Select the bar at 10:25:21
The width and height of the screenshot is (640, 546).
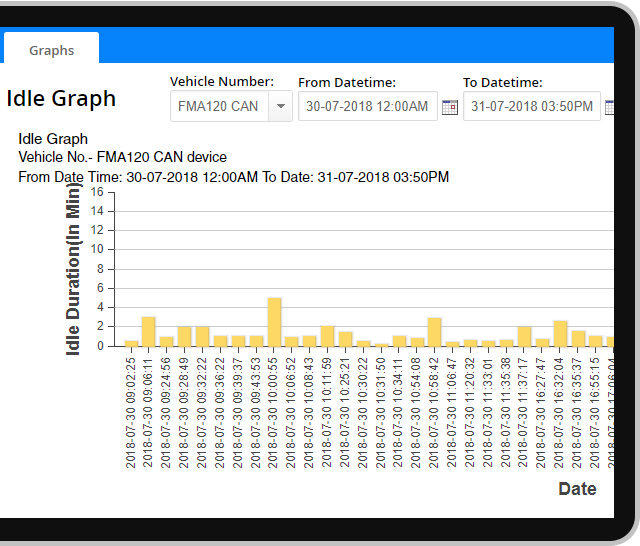[345, 339]
